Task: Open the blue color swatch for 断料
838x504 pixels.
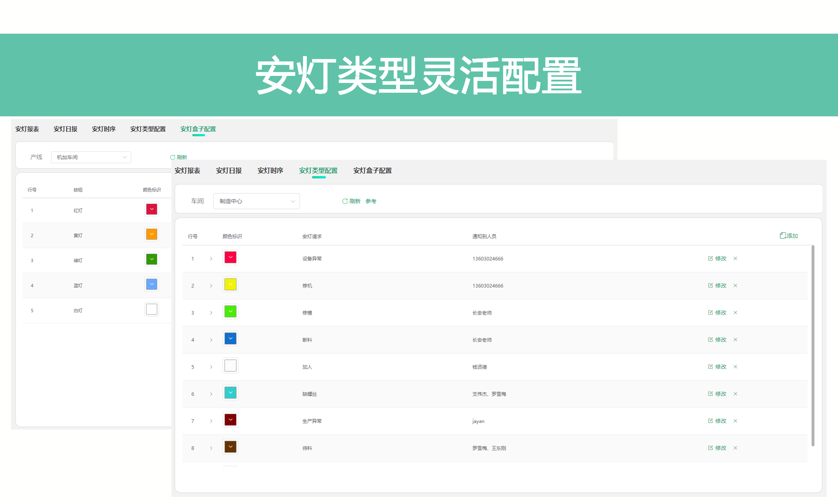Action: tap(230, 338)
